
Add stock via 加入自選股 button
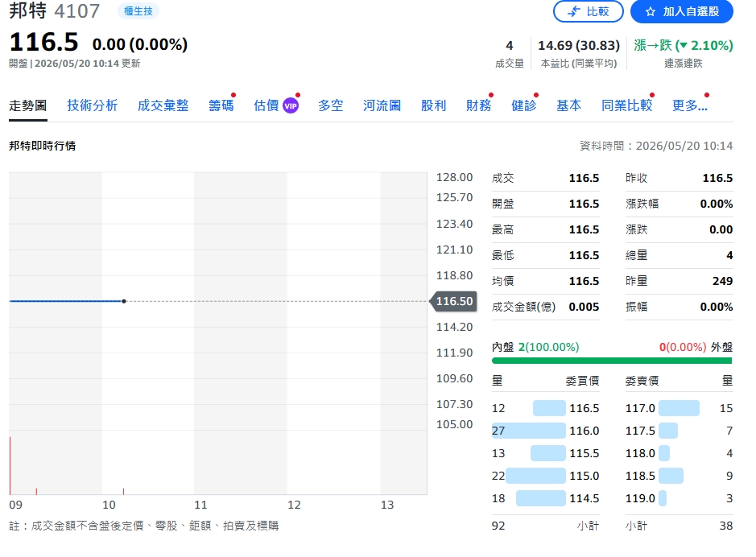[x=681, y=11]
